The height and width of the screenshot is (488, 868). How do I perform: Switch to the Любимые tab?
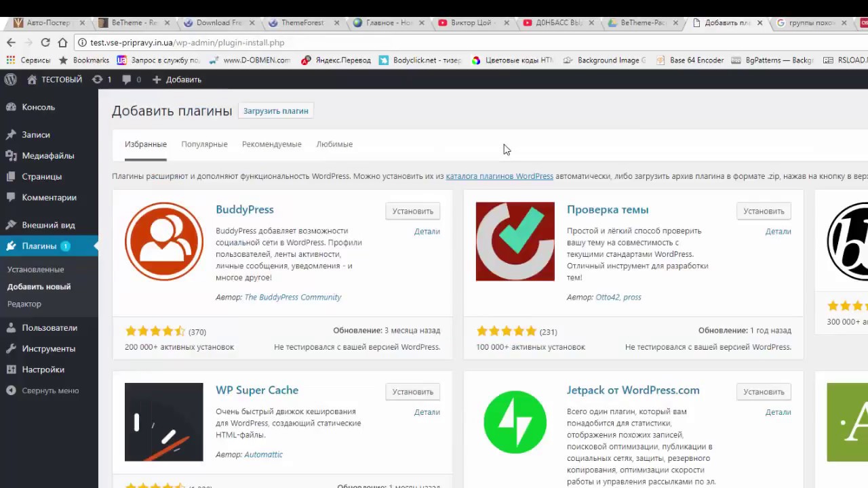pyautogui.click(x=334, y=144)
